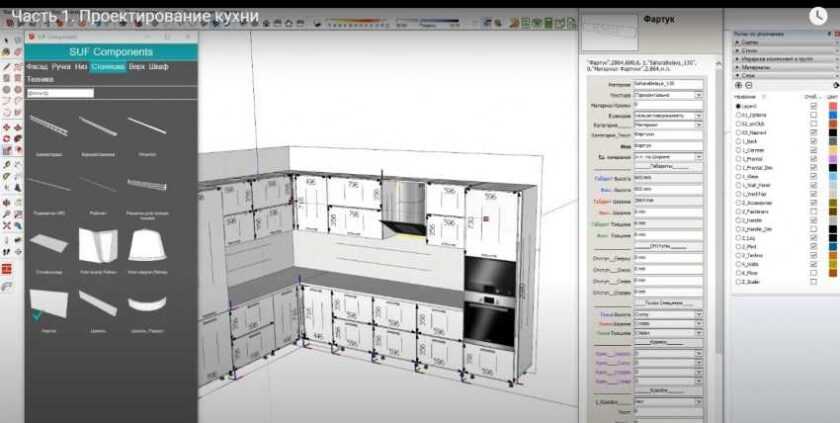
Task: Switch to the Фасад tab
Action: 36,66
